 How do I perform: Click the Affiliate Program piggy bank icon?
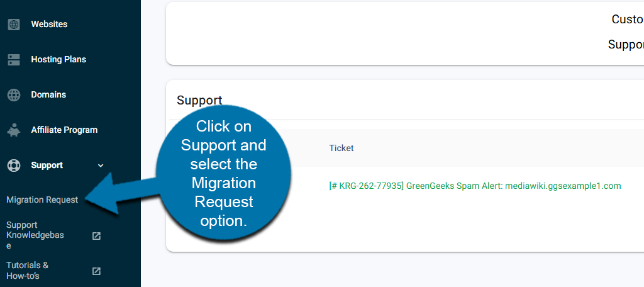(14, 130)
